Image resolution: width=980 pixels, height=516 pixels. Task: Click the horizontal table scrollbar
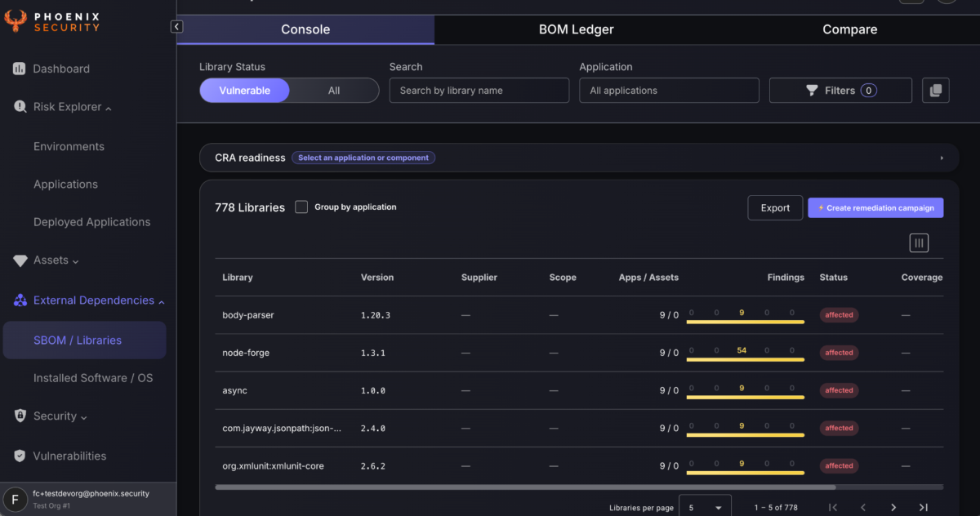click(525, 487)
